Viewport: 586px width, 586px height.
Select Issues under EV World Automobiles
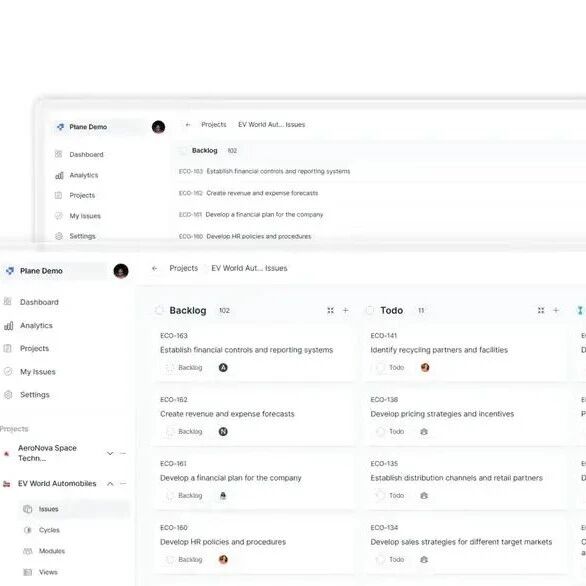(x=74, y=509)
